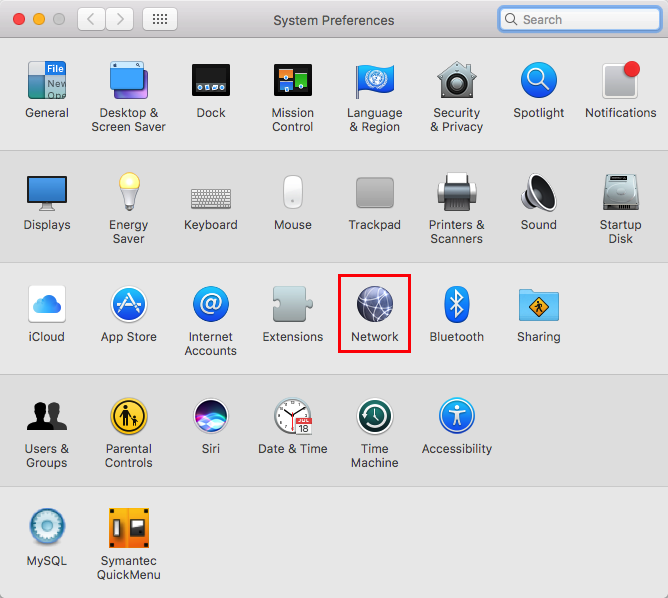Close the System Preferences window

pyautogui.click(x=19, y=19)
